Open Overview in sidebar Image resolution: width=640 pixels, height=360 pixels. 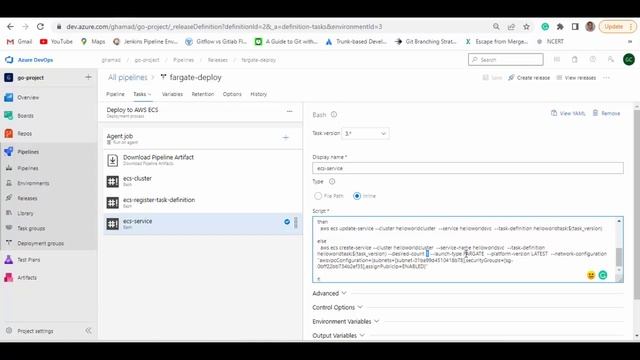point(28,98)
